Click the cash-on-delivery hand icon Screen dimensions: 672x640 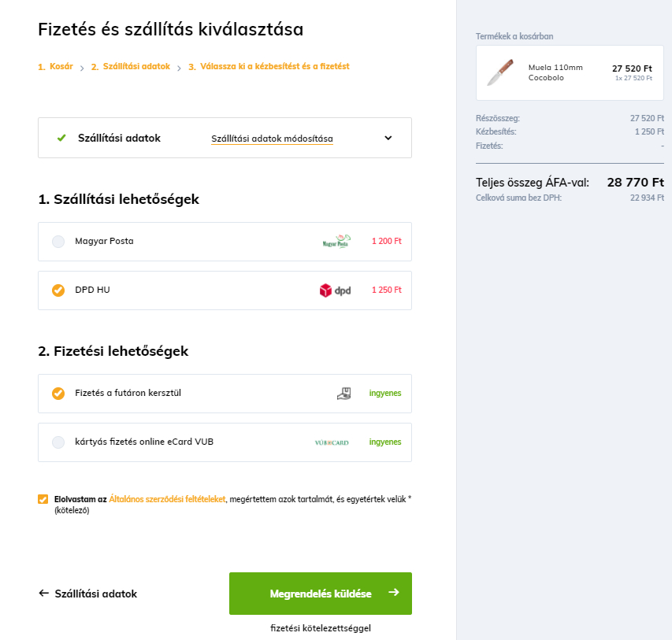tap(343, 394)
